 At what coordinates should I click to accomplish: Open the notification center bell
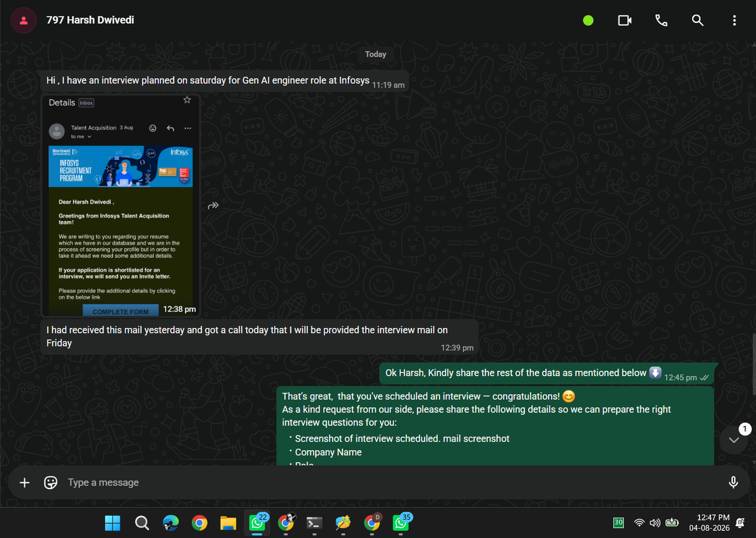740,523
